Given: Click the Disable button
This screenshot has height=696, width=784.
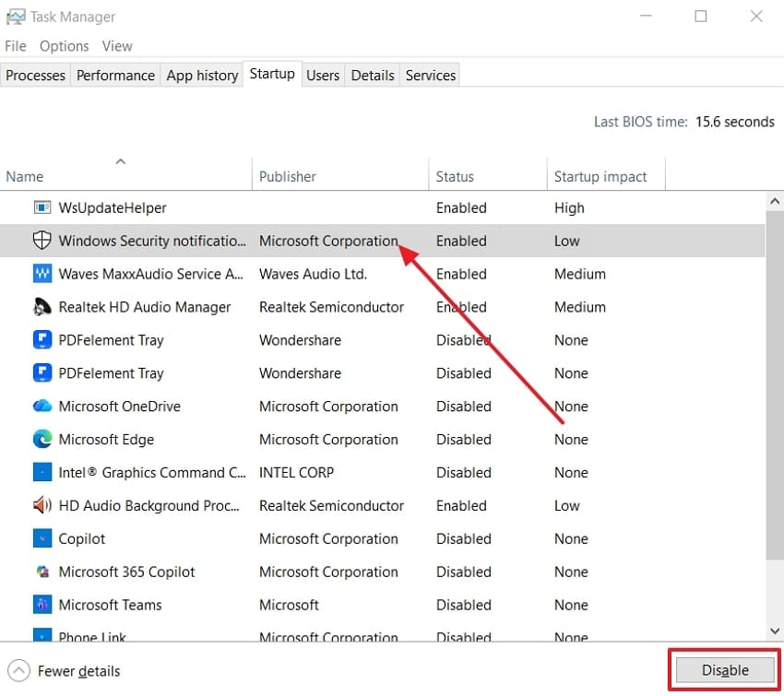Looking at the screenshot, I should (724, 670).
